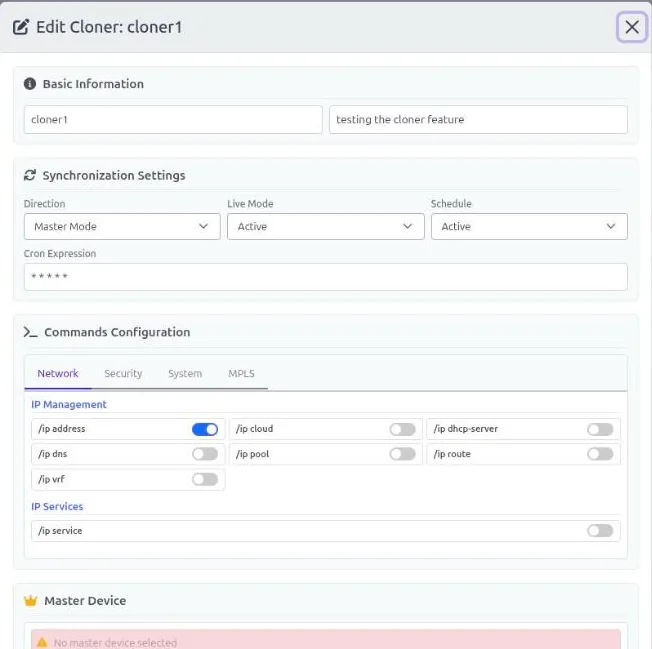Click the 'Basic Information' heading text
Image resolution: width=652 pixels, height=649 pixels.
pyautogui.click(x=93, y=84)
